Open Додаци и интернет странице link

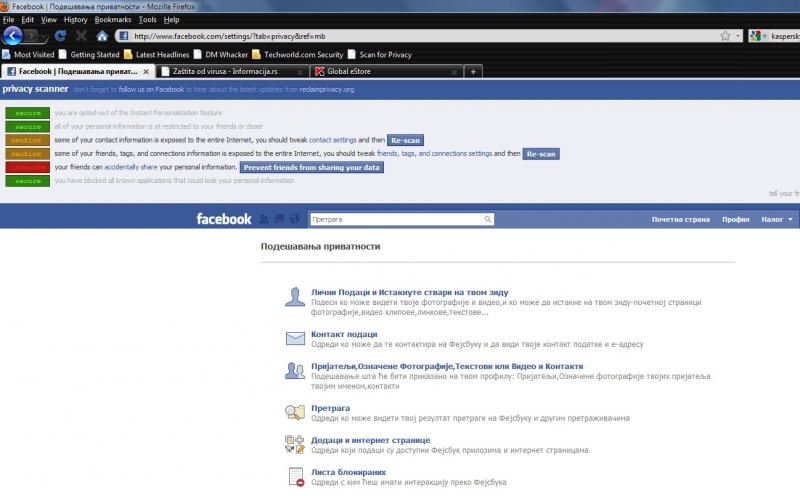pyautogui.click(x=371, y=440)
